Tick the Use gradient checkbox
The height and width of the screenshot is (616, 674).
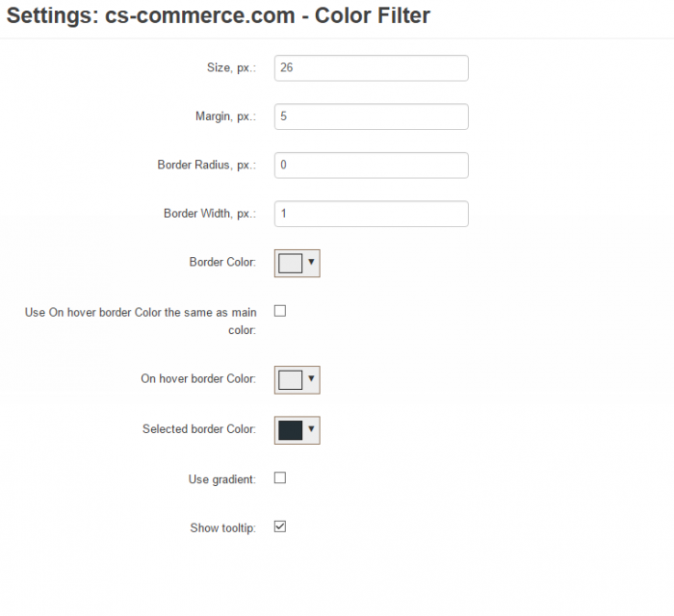click(x=280, y=477)
